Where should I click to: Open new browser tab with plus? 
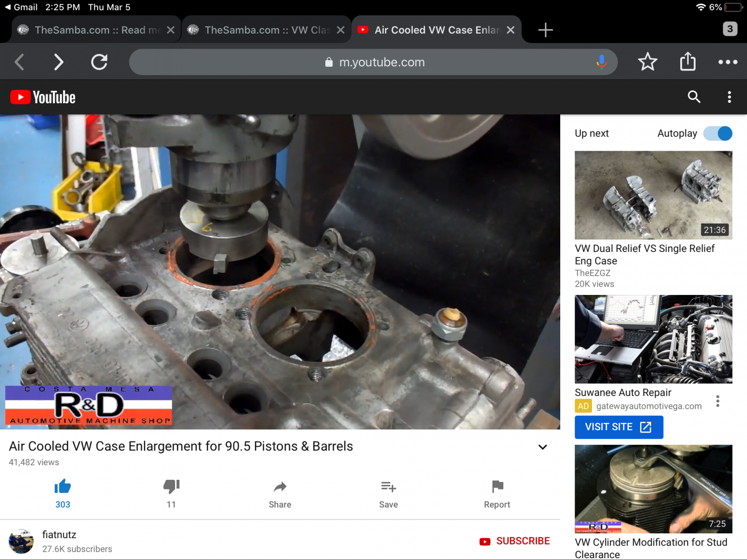pos(545,30)
